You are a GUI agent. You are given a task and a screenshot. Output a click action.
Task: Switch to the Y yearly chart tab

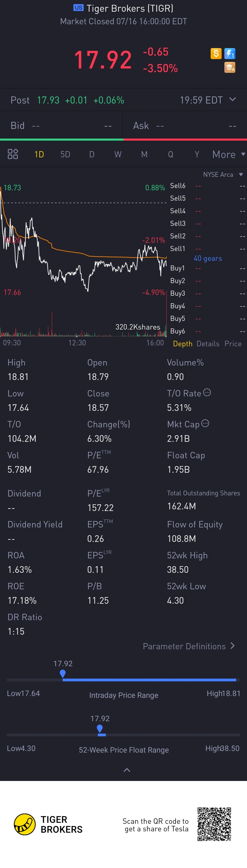197,154
